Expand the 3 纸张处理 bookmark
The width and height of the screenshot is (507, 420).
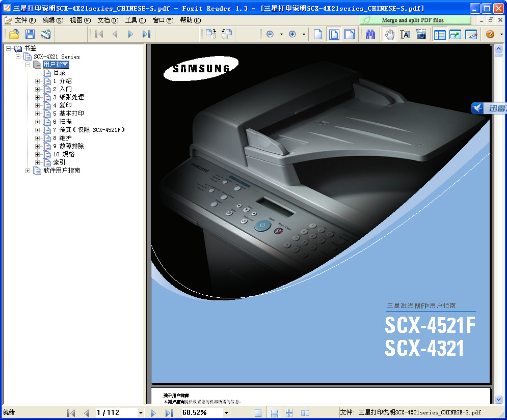pos(38,97)
